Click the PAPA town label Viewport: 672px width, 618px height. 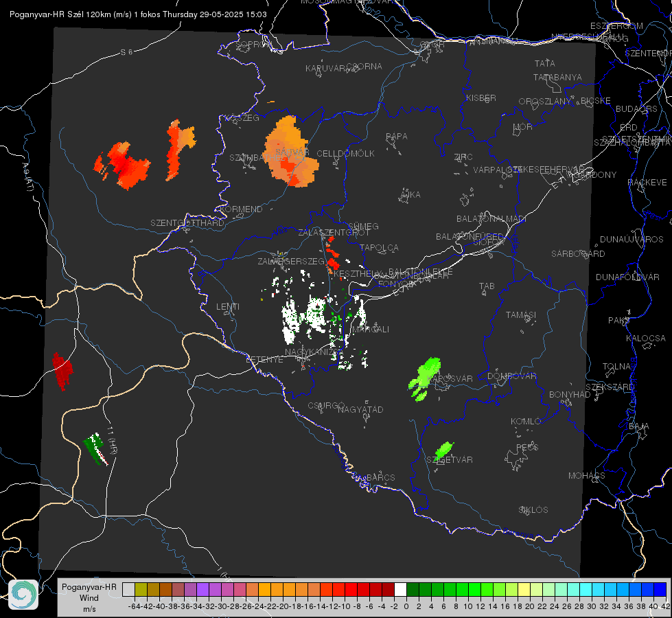click(x=397, y=137)
